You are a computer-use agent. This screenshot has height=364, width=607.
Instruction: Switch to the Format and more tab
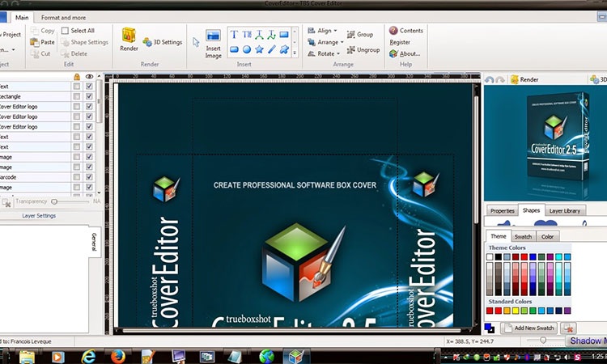point(64,17)
